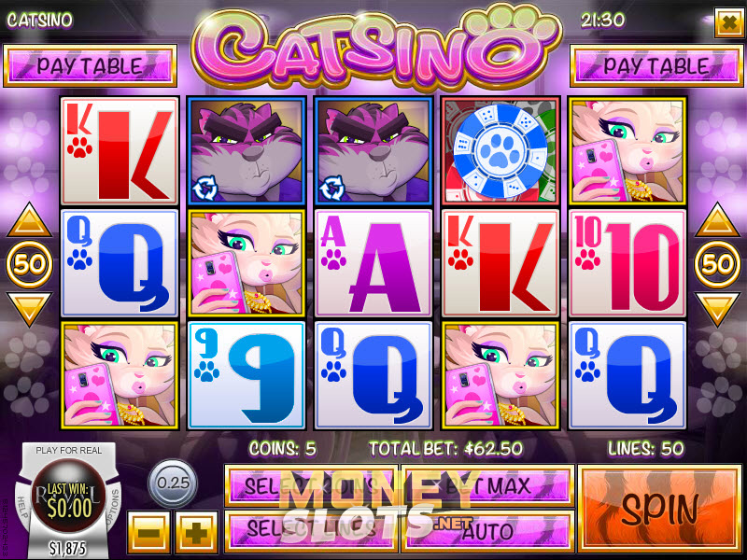Click the blue 9 card symbol
Screen dimensions: 747x560
(x=247, y=376)
